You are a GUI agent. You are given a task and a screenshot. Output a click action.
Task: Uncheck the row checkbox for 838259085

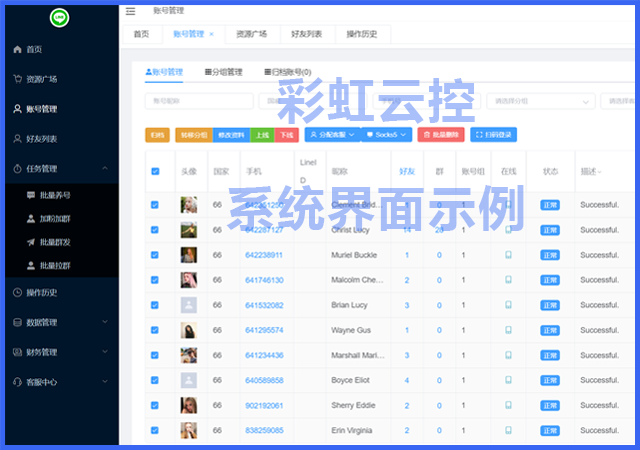pyautogui.click(x=154, y=430)
